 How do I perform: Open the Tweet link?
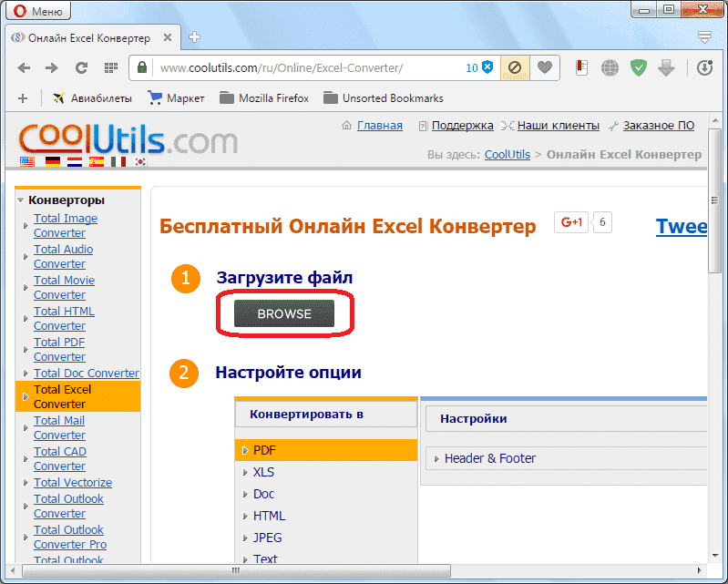[x=682, y=226]
